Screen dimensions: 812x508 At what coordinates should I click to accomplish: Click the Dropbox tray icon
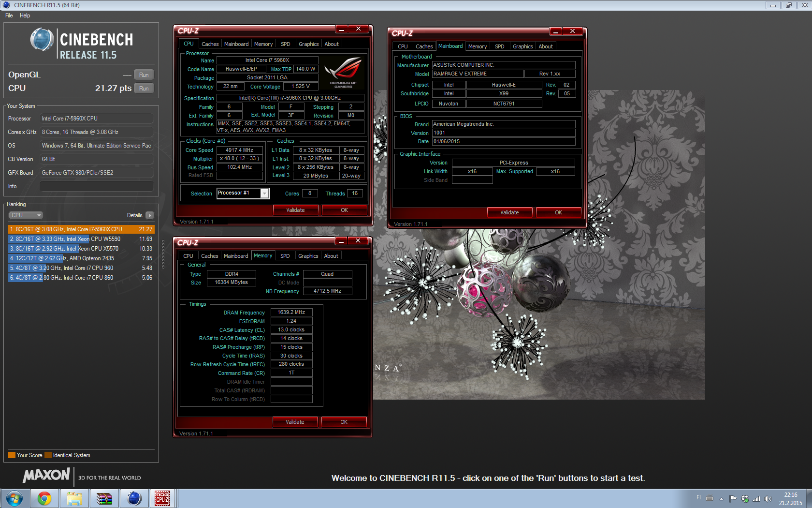(745, 499)
